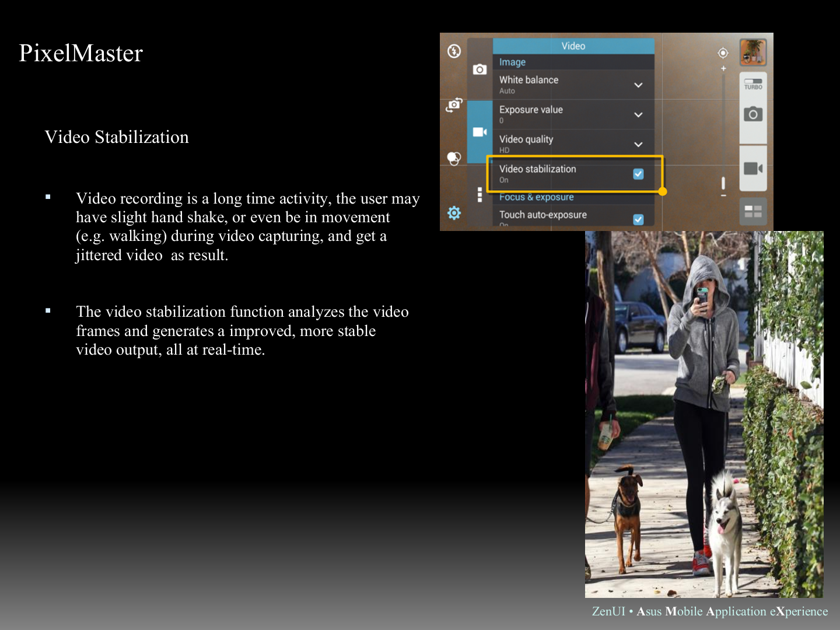Select the camera photo settings tab
The height and width of the screenshot is (630, 840).
(480, 69)
